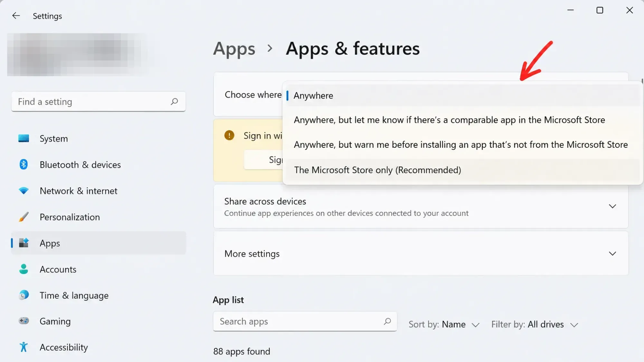
Task: Click the back arrow next to Settings
Action: pyautogui.click(x=16, y=15)
